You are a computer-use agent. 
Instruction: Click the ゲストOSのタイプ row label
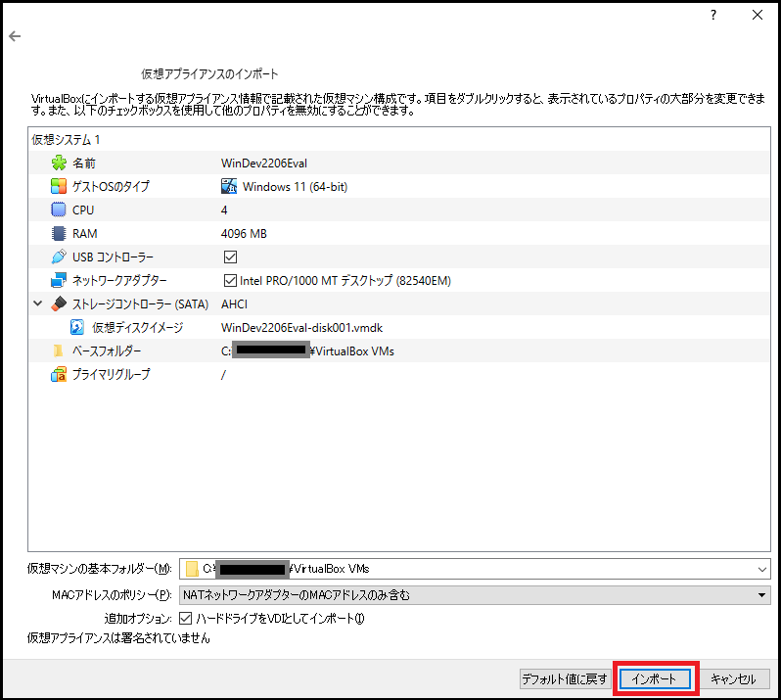pos(111,186)
